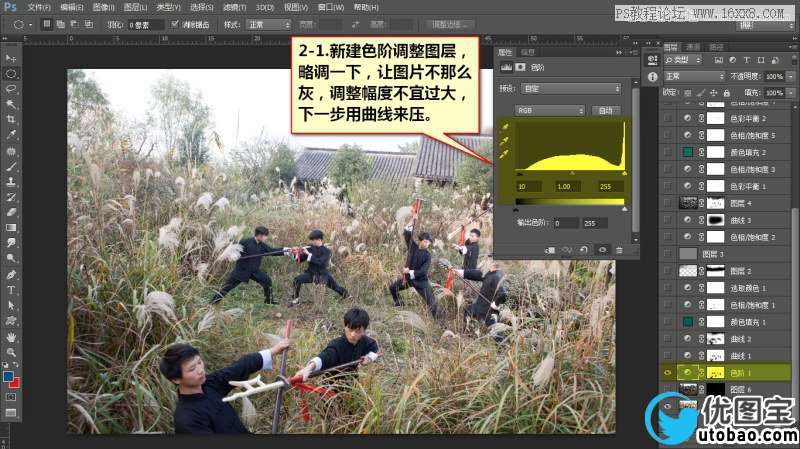The image size is (800, 449).
Task: Click the add to selection icon
Action: pyautogui.click(x=60, y=24)
